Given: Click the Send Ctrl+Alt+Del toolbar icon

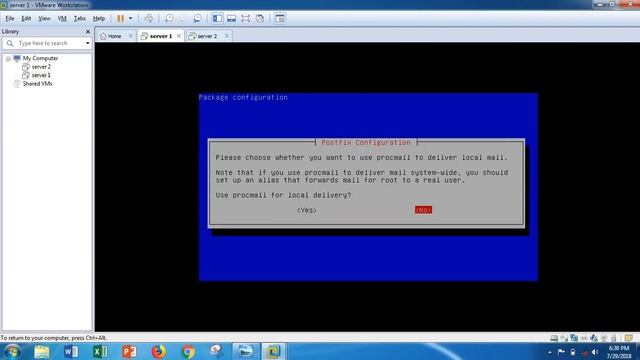Looking at the screenshot, I should tap(149, 18).
